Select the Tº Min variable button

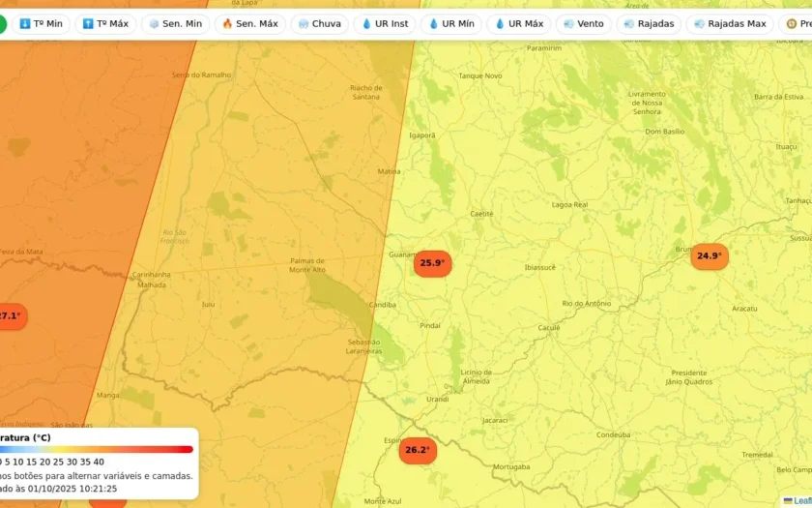click(x=41, y=23)
